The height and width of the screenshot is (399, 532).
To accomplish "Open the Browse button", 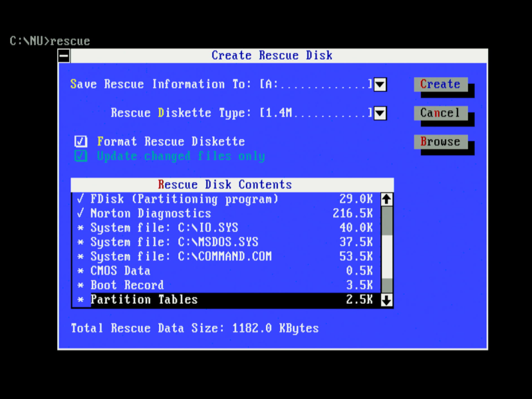I will (x=441, y=142).
